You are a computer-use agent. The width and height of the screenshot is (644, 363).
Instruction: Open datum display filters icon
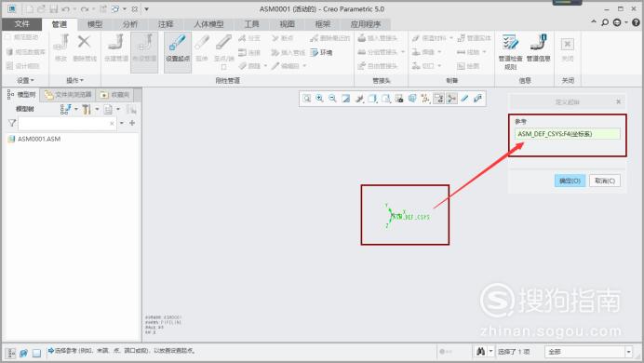(x=425, y=99)
